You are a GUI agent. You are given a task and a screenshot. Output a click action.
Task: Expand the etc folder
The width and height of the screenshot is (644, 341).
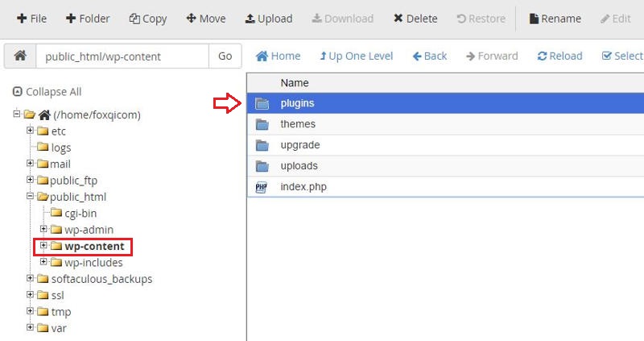coord(30,130)
